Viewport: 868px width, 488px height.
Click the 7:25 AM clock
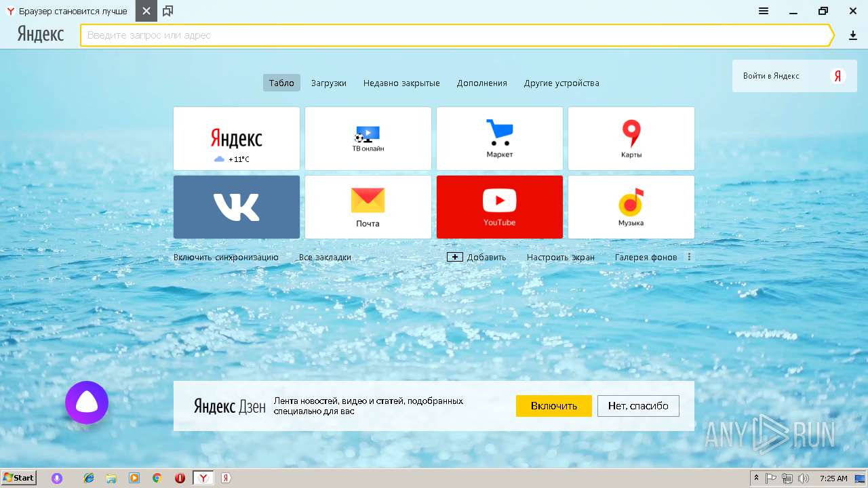pyautogui.click(x=833, y=478)
